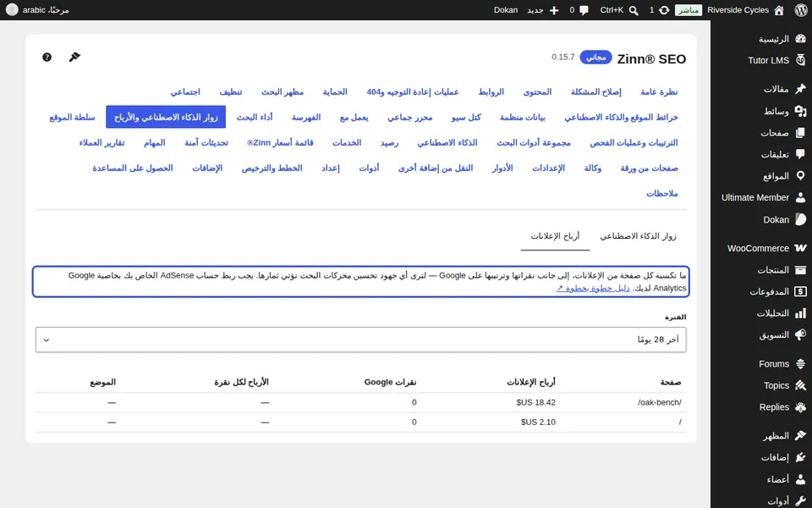The height and width of the screenshot is (508, 812).
Task: Click the location pin icon for المواقع
Action: [800, 176]
